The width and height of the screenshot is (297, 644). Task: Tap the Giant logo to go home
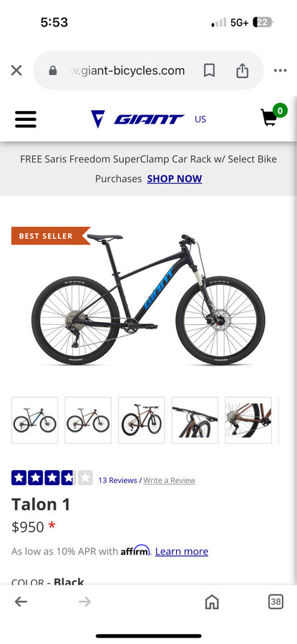tap(137, 119)
